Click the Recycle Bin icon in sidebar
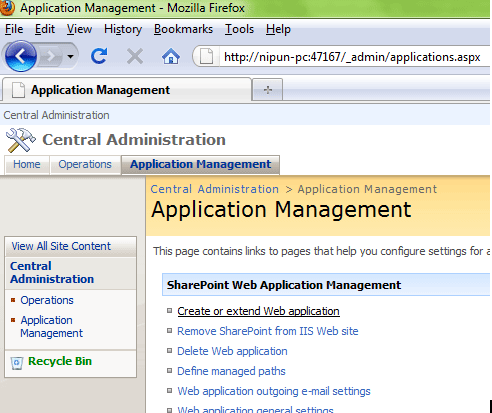Image resolution: width=492 pixels, height=413 pixels. tap(17, 363)
